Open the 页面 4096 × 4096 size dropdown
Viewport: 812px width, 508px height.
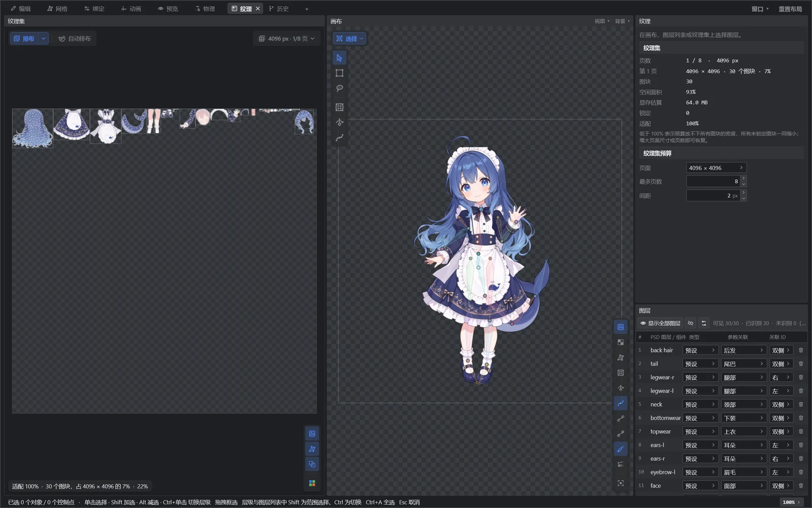coord(716,168)
